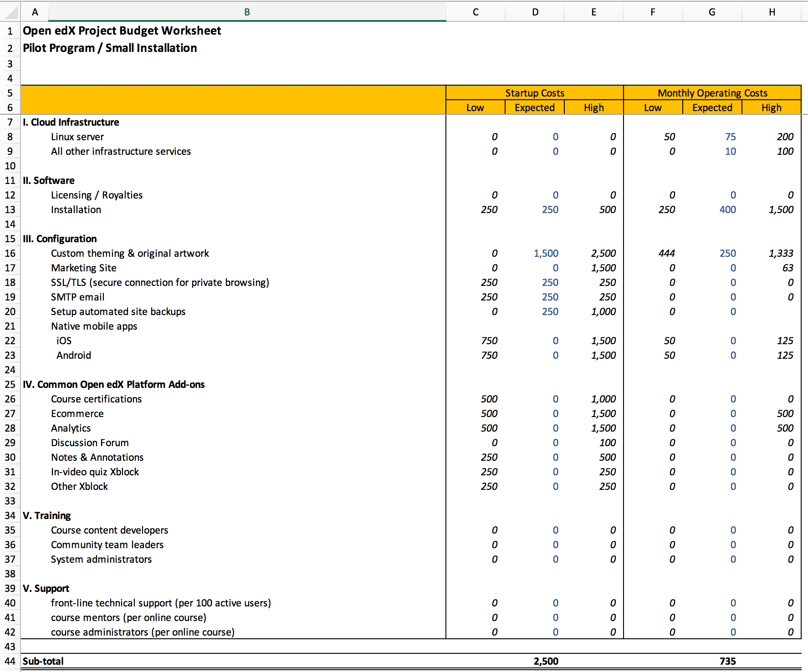This screenshot has width=808, height=672.
Task: Click All other infrastructure monthly expected value 10
Action: [x=730, y=151]
